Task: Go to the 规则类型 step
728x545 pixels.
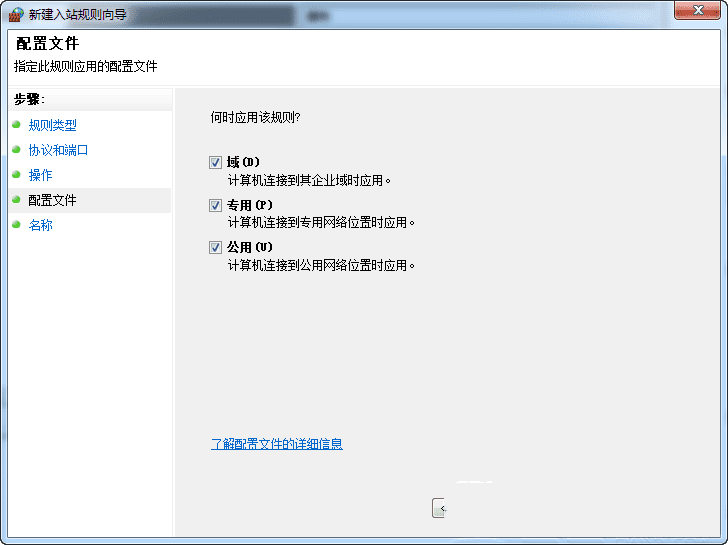Action: click(52, 125)
